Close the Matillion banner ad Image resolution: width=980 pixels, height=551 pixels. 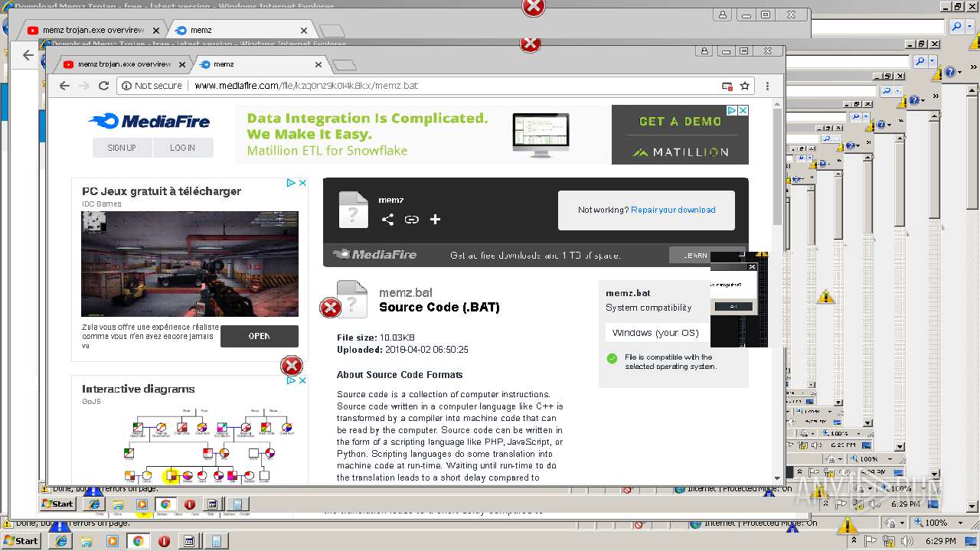pyautogui.click(x=743, y=110)
